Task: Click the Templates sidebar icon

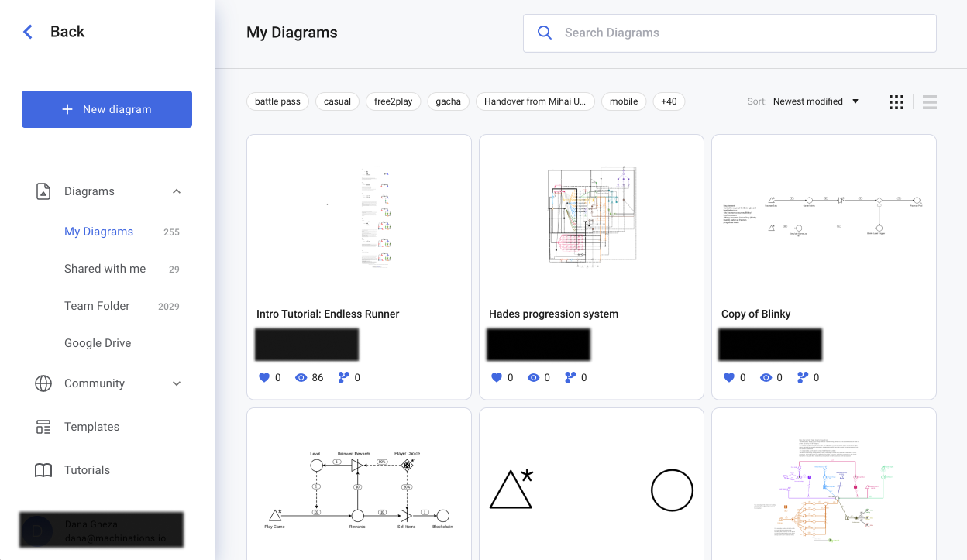Action: pos(43,427)
